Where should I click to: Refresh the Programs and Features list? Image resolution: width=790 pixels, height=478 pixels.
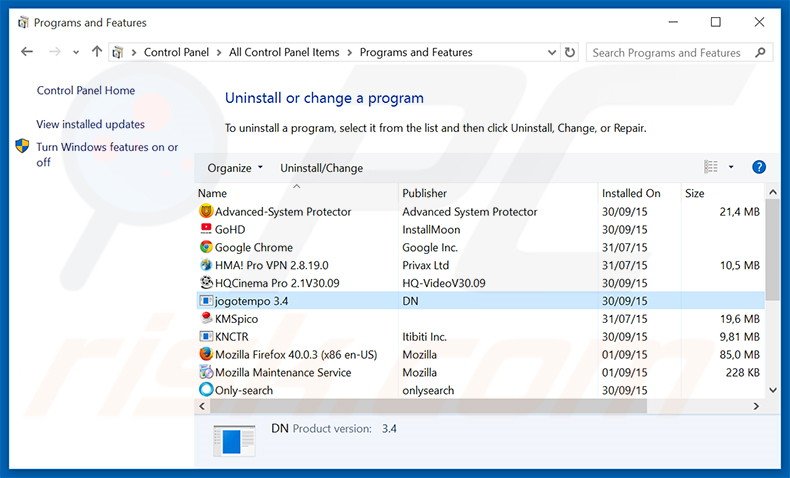570,52
